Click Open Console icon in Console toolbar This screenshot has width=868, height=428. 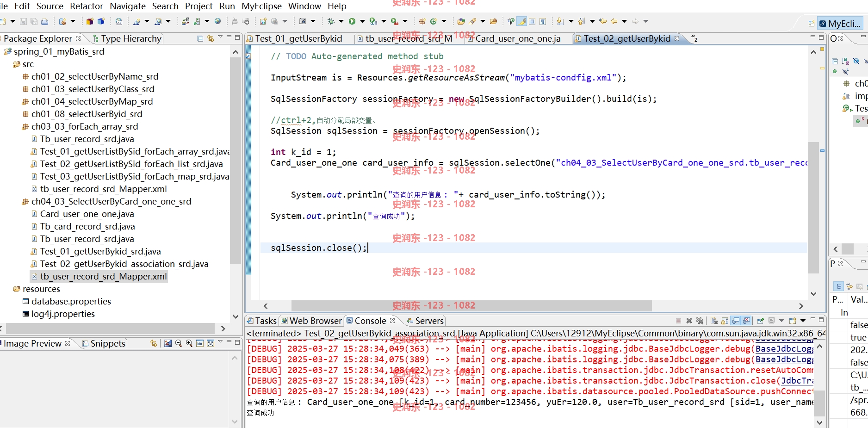(793, 321)
